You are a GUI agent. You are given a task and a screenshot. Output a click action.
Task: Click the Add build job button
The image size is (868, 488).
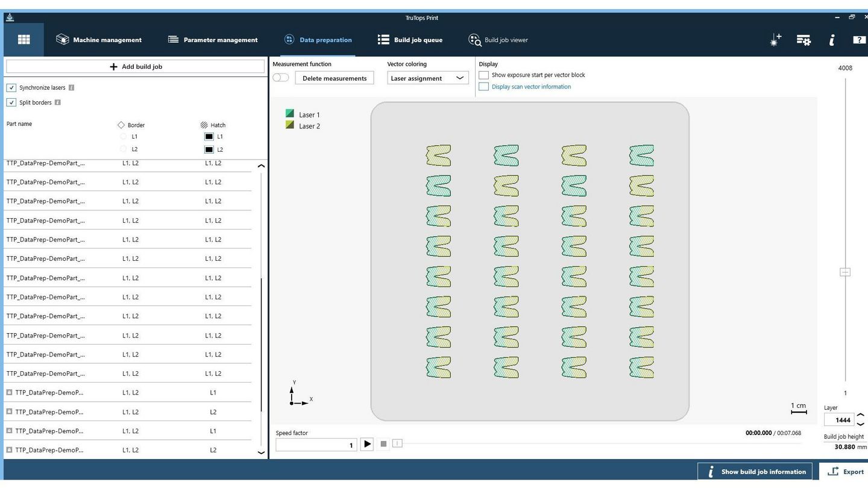136,66
